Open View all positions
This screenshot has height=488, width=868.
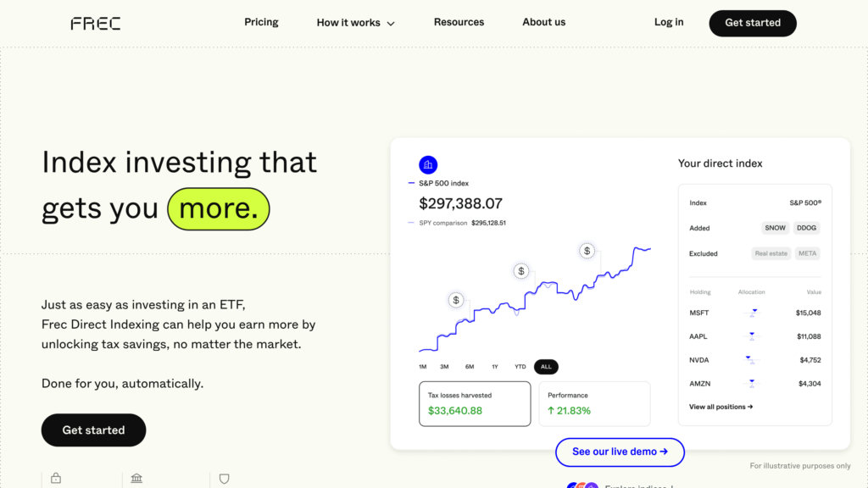click(x=721, y=407)
